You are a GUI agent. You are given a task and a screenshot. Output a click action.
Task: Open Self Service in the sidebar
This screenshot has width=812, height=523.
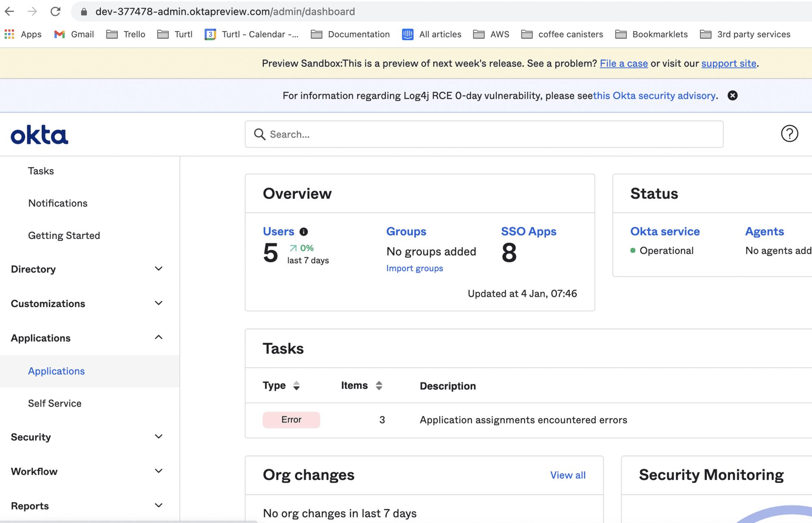55,403
